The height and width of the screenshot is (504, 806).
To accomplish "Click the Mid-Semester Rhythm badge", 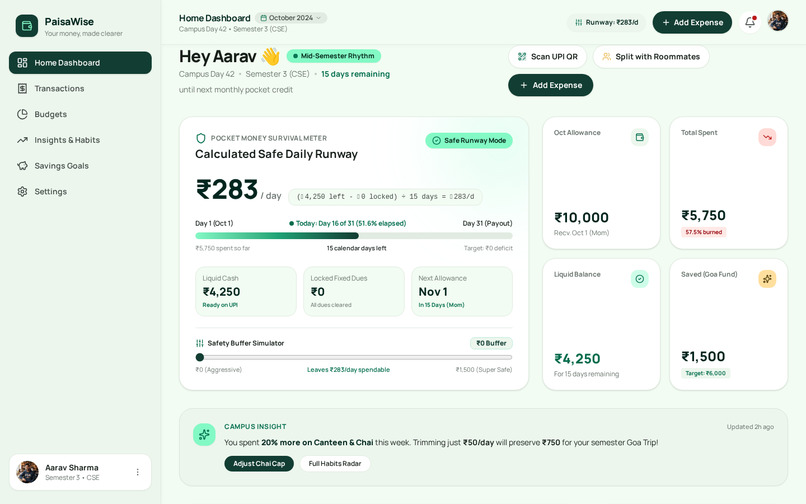I will click(334, 56).
